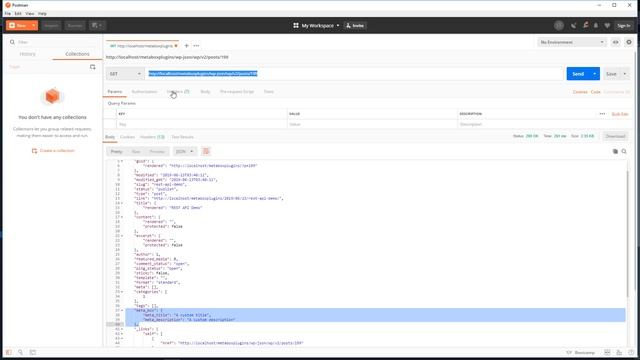The width and height of the screenshot is (640, 360).
Task: Select the request Params tab
Action: pyautogui.click(x=115, y=92)
